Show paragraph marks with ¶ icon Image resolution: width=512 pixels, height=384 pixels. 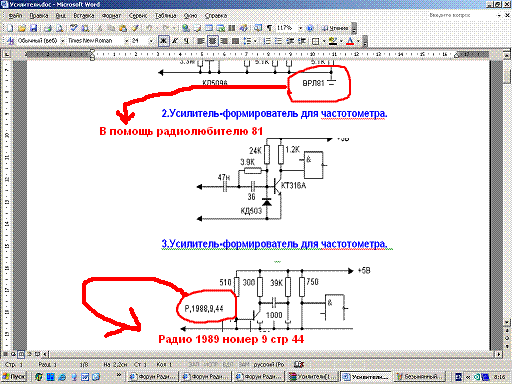point(269,28)
